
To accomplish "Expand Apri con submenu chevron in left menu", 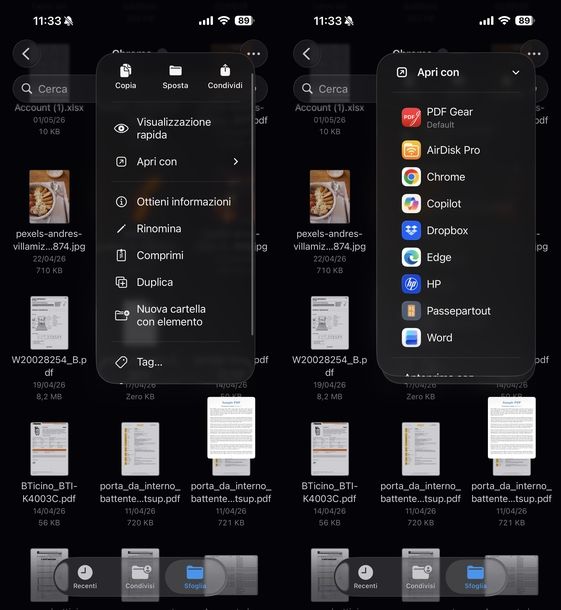I will pos(236,161).
